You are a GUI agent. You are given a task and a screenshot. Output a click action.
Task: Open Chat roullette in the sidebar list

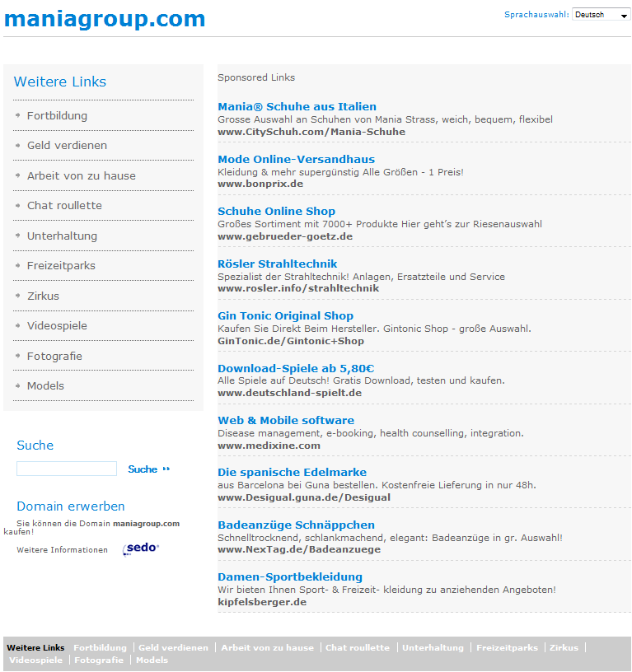(x=64, y=206)
